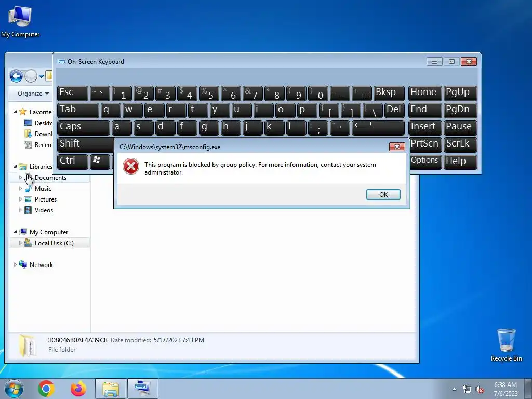Select Pictures in the navigation pane

[x=46, y=199]
